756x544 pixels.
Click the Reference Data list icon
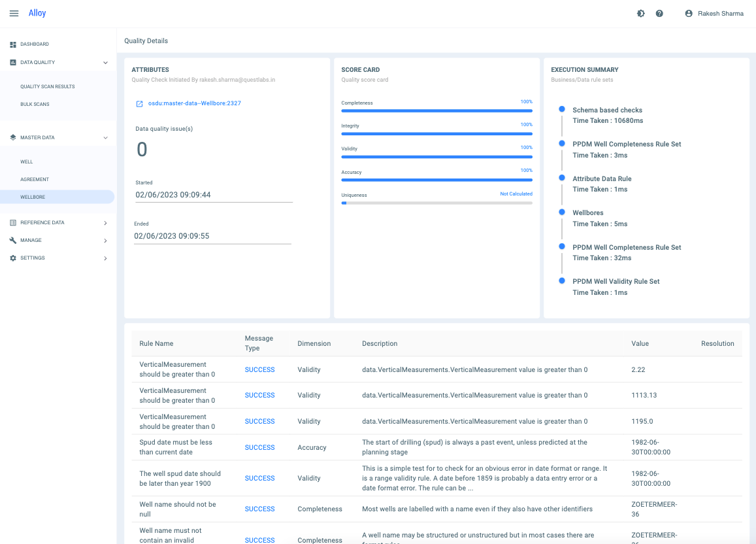click(13, 223)
